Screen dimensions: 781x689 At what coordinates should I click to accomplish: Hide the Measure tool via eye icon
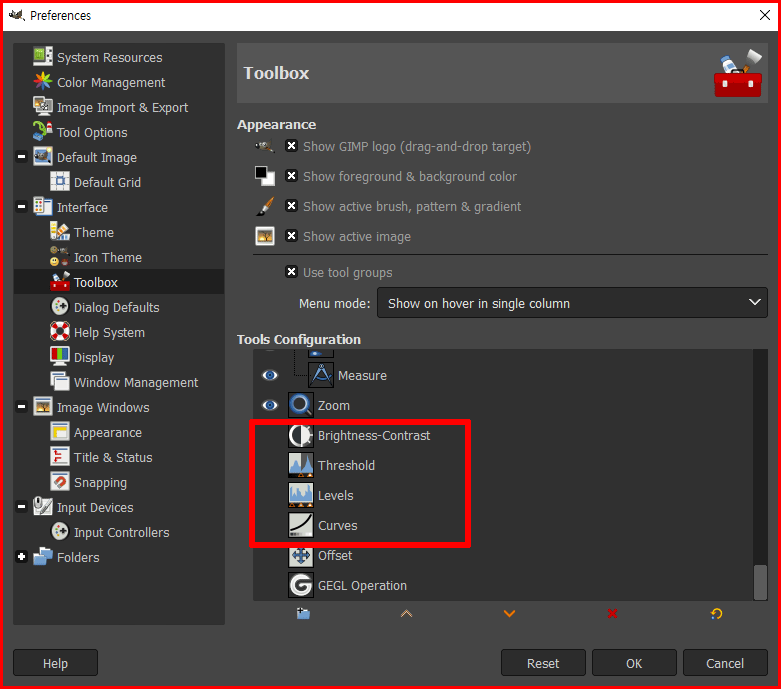[270, 375]
